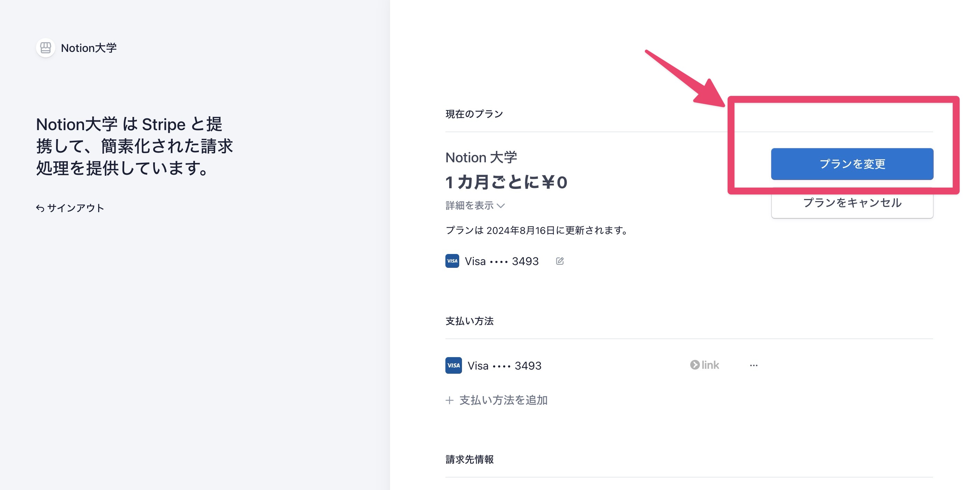980x490 pixels.
Task: Select the 現在のプラン section heading
Action: point(474,114)
